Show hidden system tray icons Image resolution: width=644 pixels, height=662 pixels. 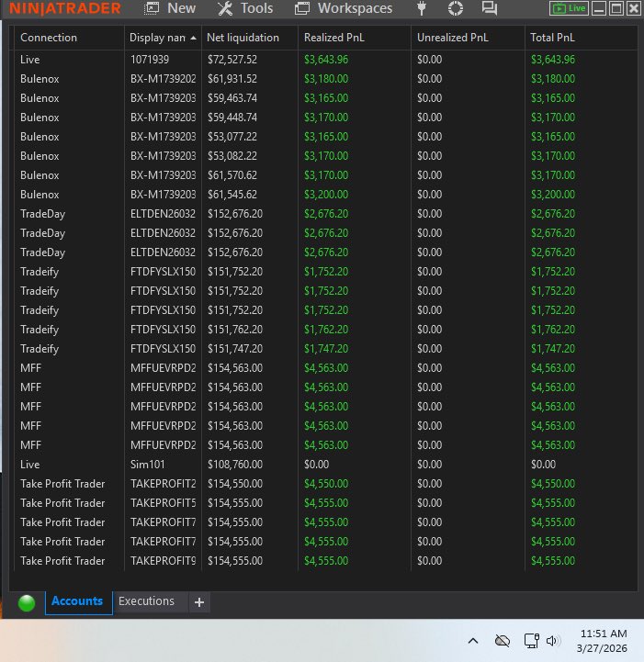[x=473, y=641]
